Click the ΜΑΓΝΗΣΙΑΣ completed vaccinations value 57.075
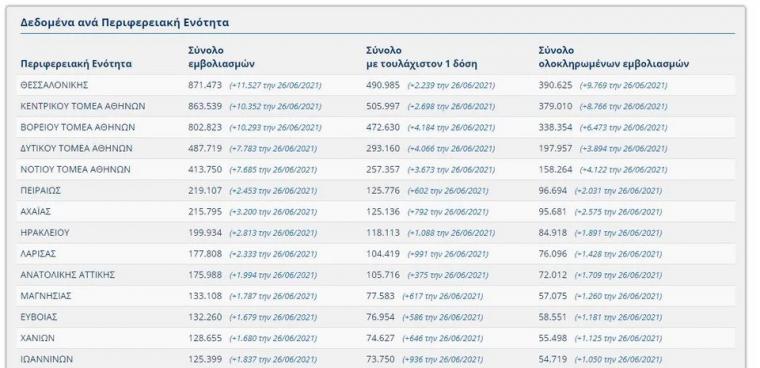The image size is (760, 368). (x=553, y=296)
